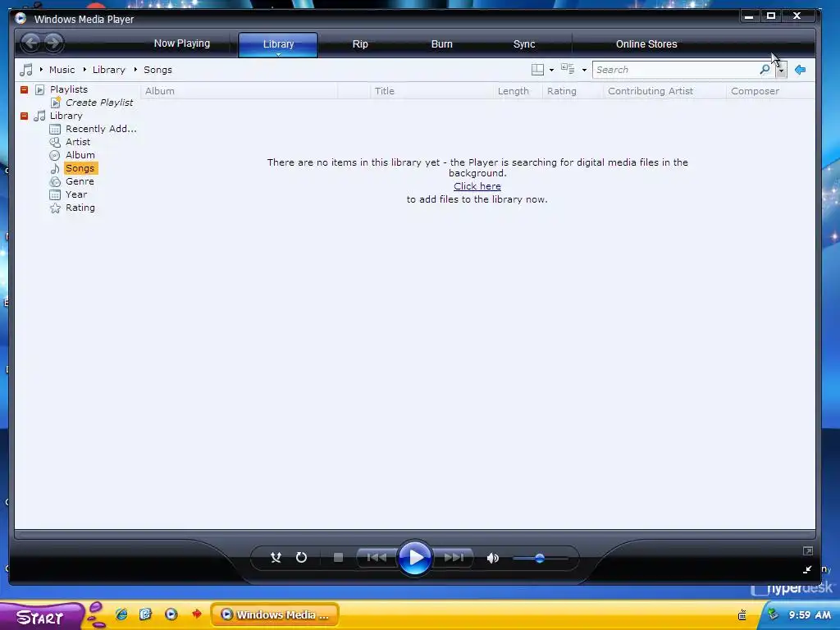This screenshot has height=630, width=840.
Task: Open the Artist view in the tree
Action: pos(78,142)
